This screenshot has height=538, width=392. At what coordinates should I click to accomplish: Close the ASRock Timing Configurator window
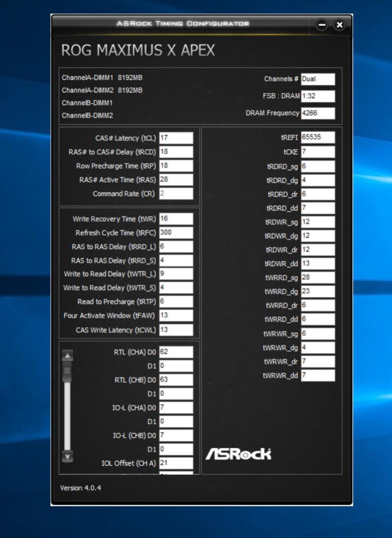pos(339,25)
